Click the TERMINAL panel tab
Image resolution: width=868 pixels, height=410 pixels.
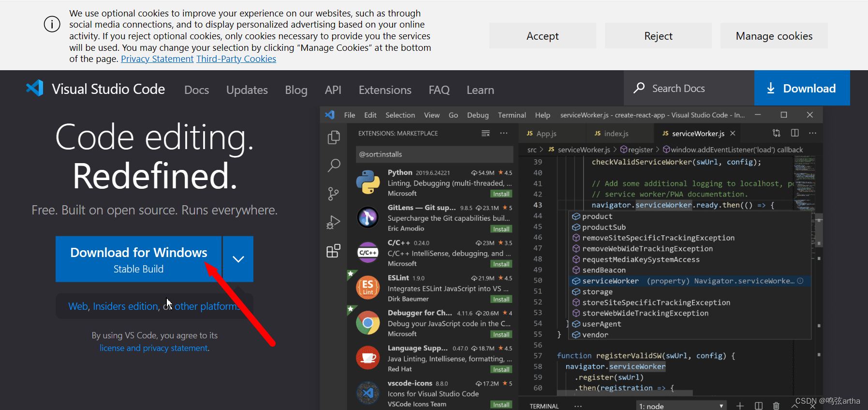[x=544, y=406]
